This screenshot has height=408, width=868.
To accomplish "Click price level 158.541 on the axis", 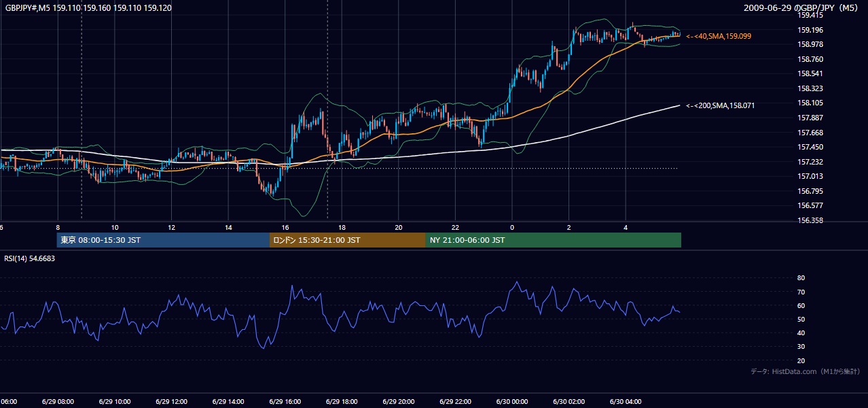I will (x=810, y=73).
